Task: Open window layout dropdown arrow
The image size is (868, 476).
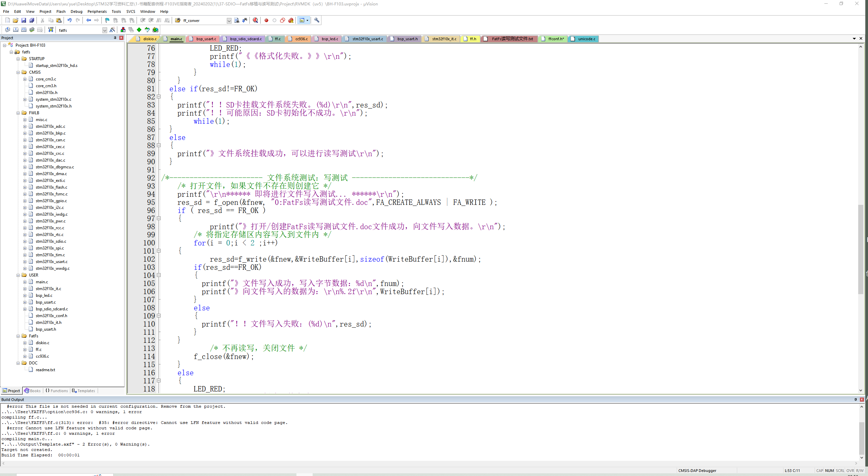Action: [x=307, y=20]
